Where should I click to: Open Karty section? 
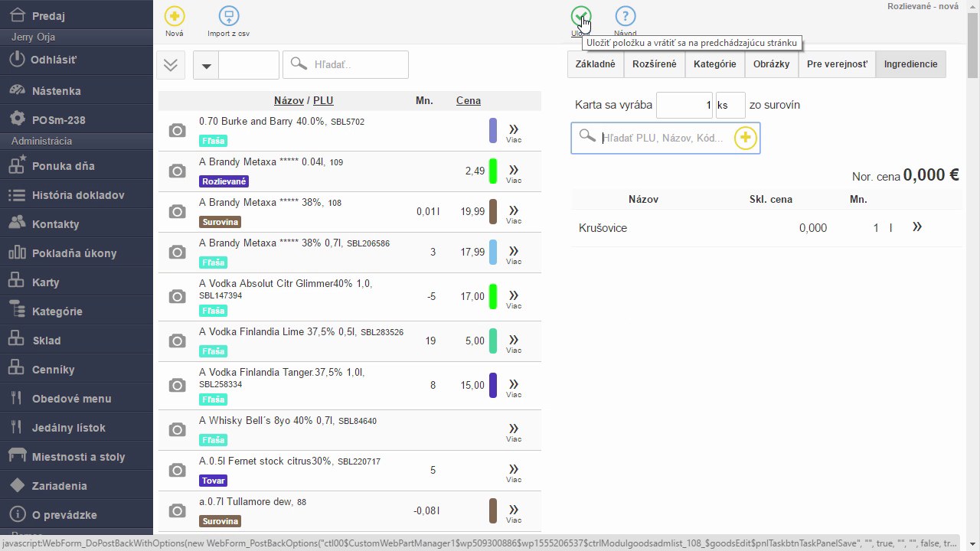tap(77, 282)
